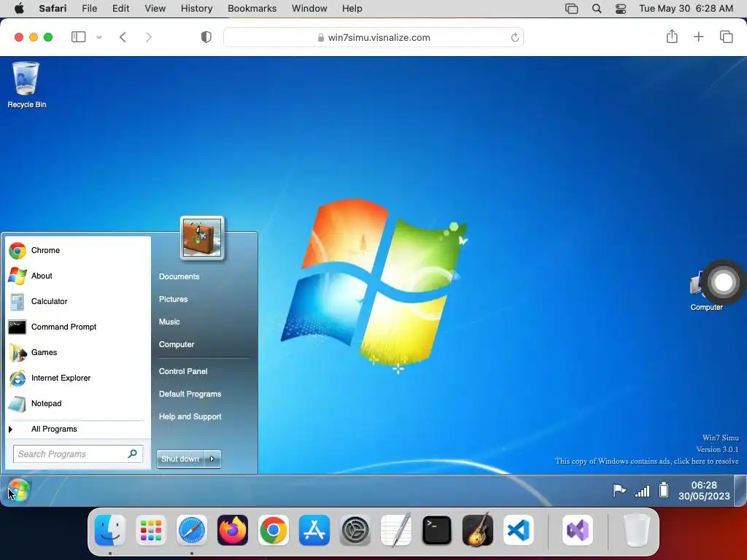The height and width of the screenshot is (560, 747).
Task: Click the Safari Share button
Action: [x=672, y=36]
